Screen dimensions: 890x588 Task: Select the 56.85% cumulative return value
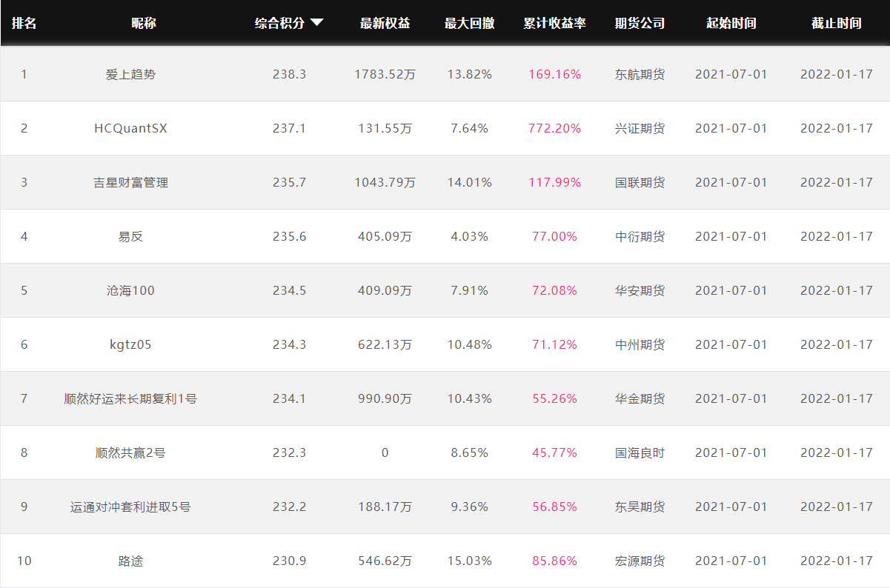tap(554, 507)
